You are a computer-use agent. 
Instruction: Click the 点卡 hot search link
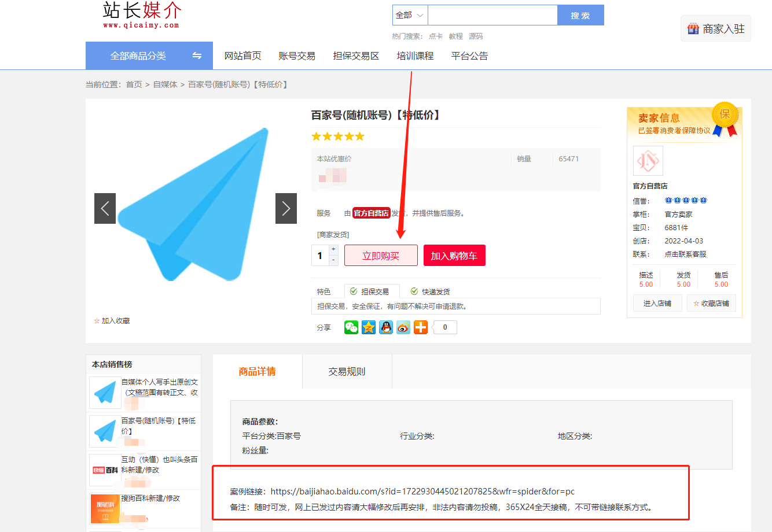[436, 36]
